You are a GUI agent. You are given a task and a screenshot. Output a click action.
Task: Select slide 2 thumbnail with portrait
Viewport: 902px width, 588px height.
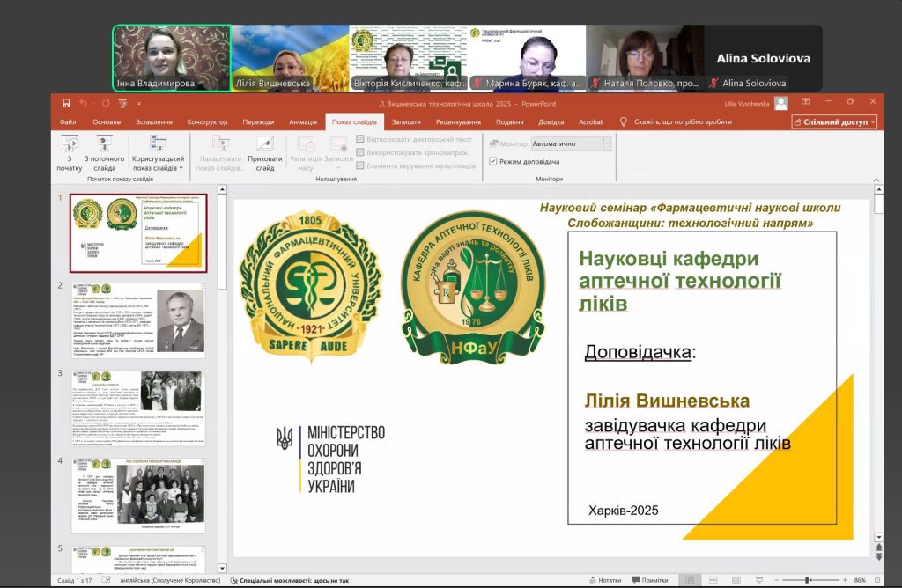click(138, 320)
